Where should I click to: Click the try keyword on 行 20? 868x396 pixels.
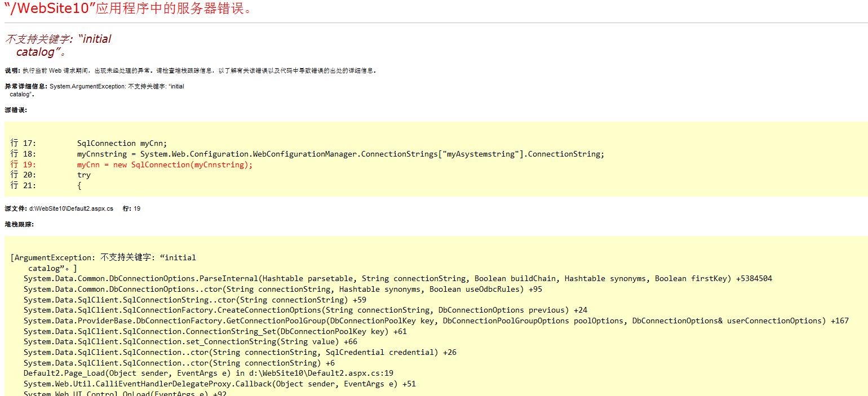click(x=83, y=175)
